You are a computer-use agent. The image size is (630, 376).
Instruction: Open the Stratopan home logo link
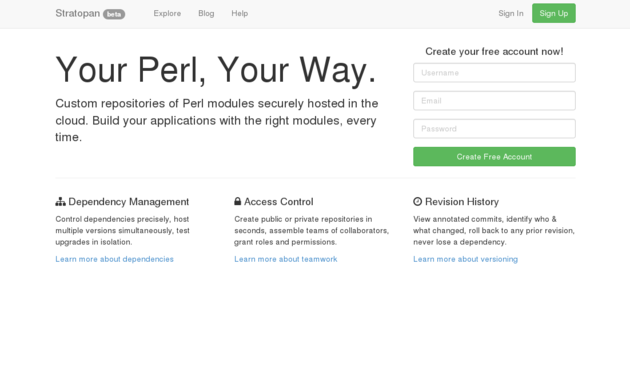point(78,13)
